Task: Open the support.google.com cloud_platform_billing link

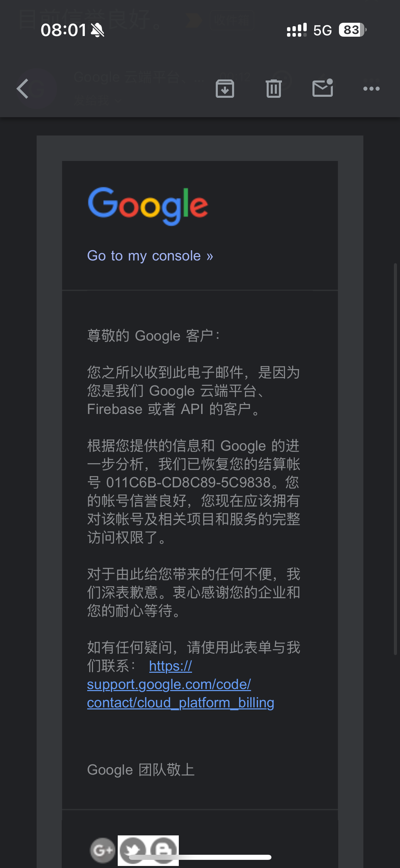Action: pyautogui.click(x=180, y=685)
